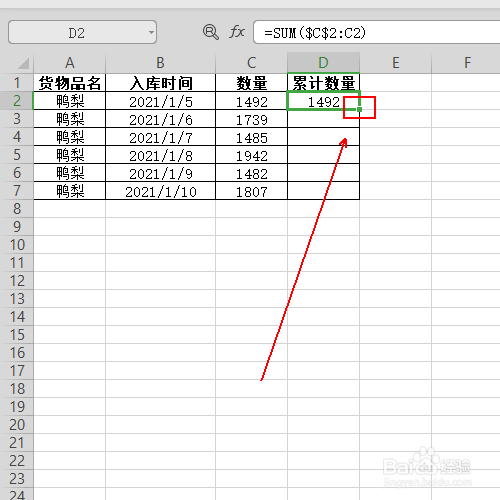The height and width of the screenshot is (500, 500).
Task: Select the date cell 2021/1/6
Action: tap(161, 119)
